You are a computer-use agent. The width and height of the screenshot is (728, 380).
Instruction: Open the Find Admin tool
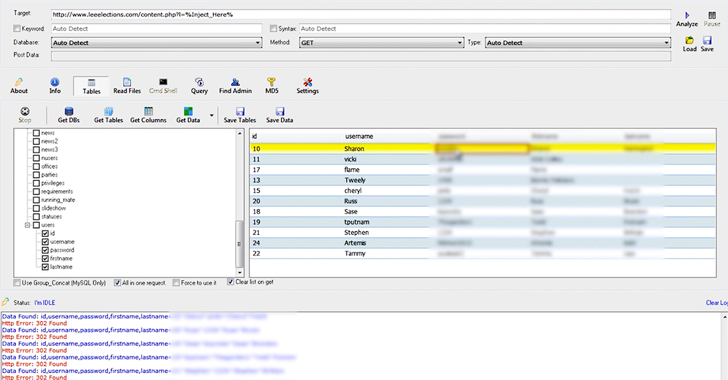tap(235, 86)
